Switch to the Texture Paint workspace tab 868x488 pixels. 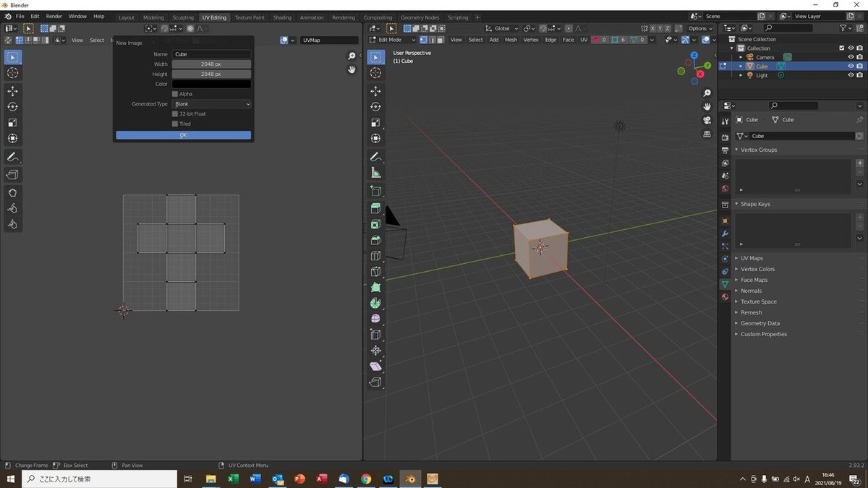[250, 17]
